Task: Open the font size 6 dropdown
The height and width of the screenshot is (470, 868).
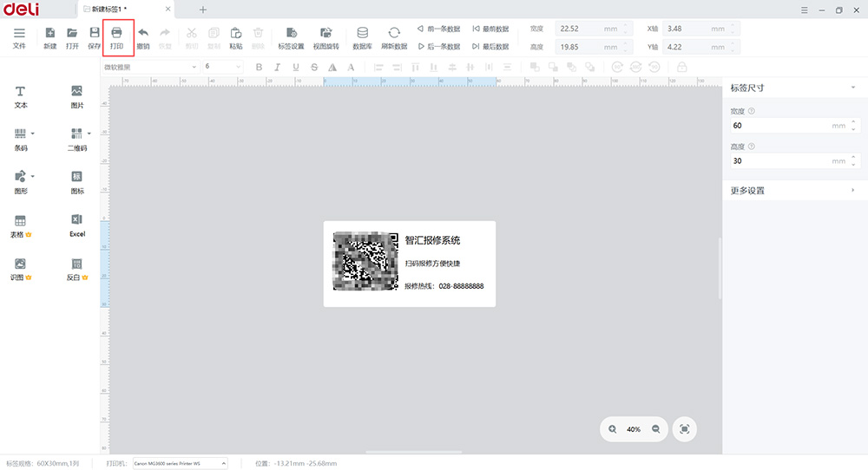Action: [223, 67]
